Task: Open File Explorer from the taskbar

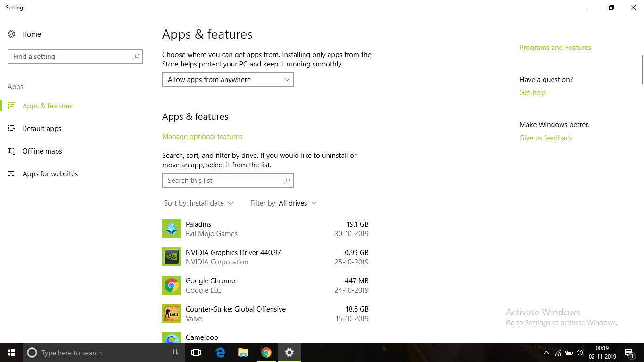Action: [x=243, y=353]
